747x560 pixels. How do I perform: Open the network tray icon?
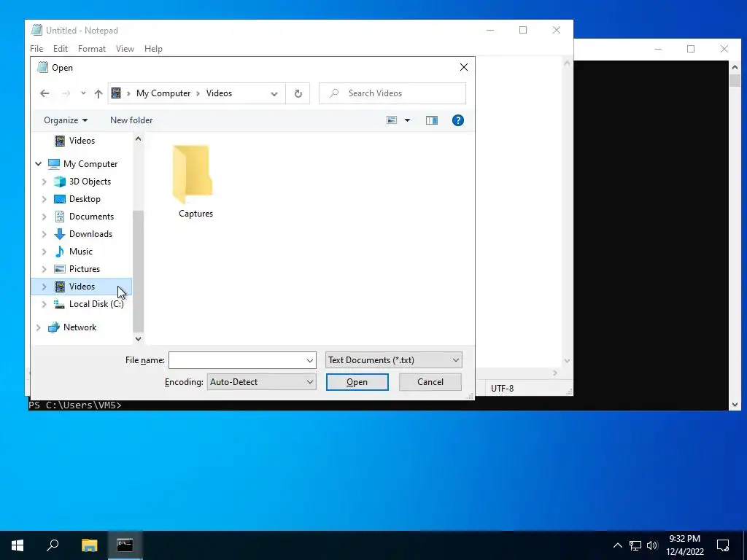point(635,545)
